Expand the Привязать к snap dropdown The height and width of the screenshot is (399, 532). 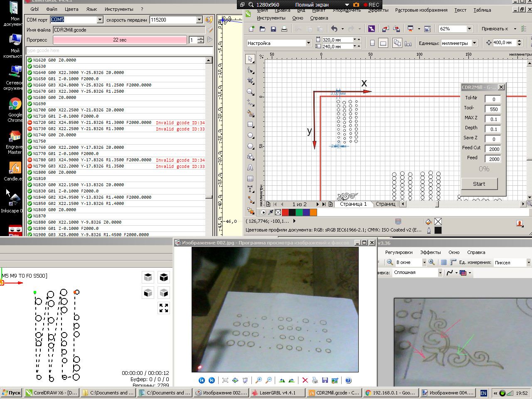[515, 29]
